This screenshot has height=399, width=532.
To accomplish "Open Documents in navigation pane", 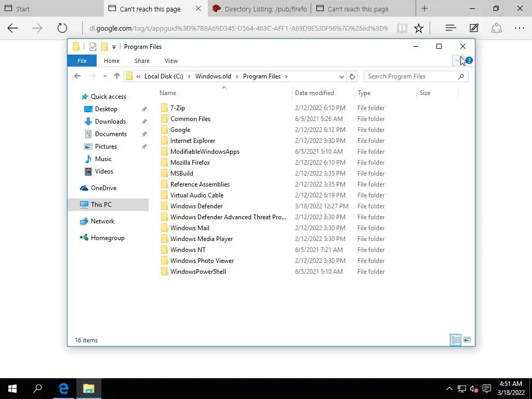I will [111, 134].
